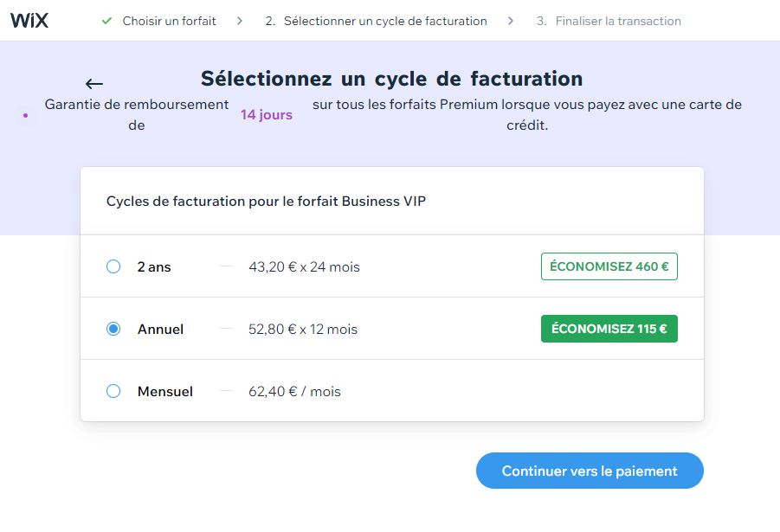Click the chevron after Choisir un forfait

point(240,21)
